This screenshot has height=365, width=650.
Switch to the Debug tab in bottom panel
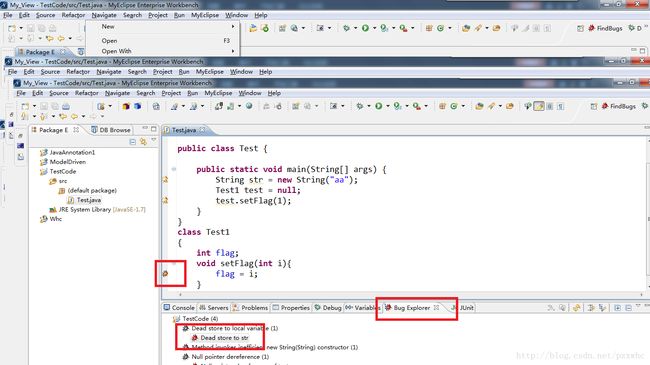(x=328, y=308)
